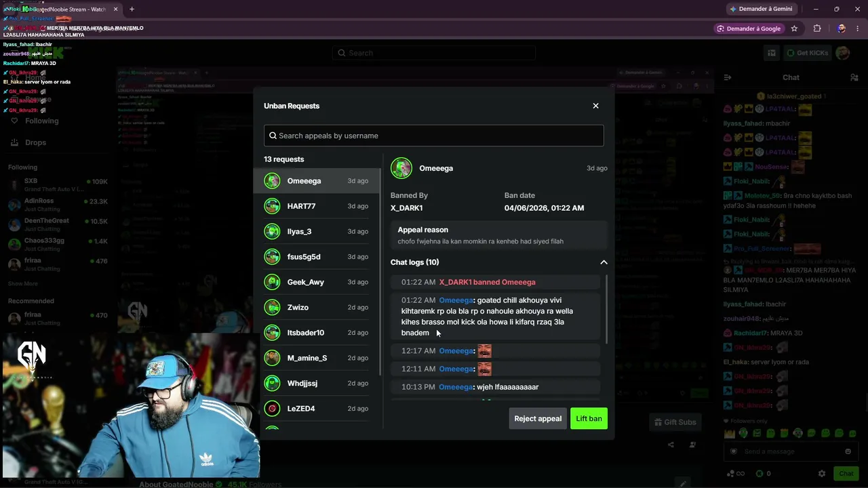Open the browser extensions puzzle icon
Image resolution: width=868 pixels, height=488 pixels.
tap(817, 28)
